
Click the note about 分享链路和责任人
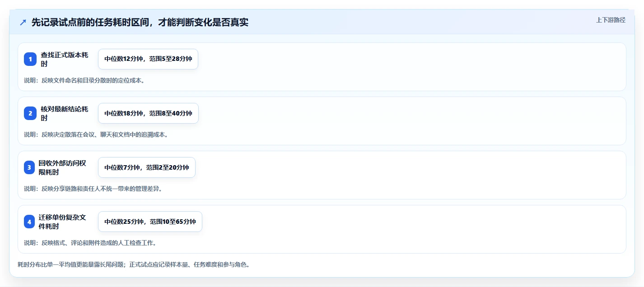93,189
